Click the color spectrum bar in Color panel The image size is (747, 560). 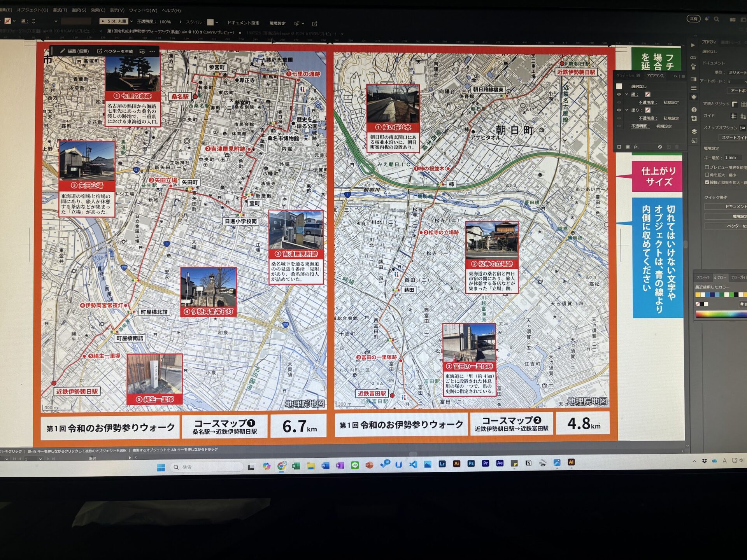720,314
